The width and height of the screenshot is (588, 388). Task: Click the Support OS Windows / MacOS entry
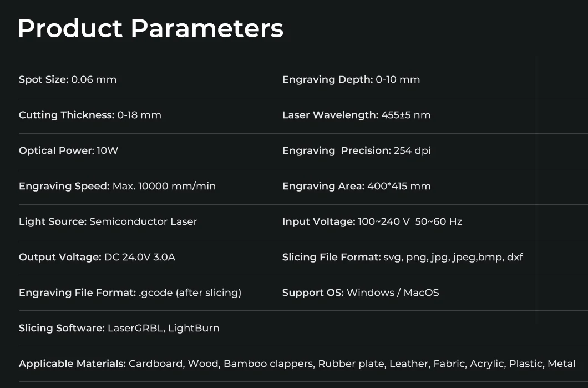tap(360, 293)
